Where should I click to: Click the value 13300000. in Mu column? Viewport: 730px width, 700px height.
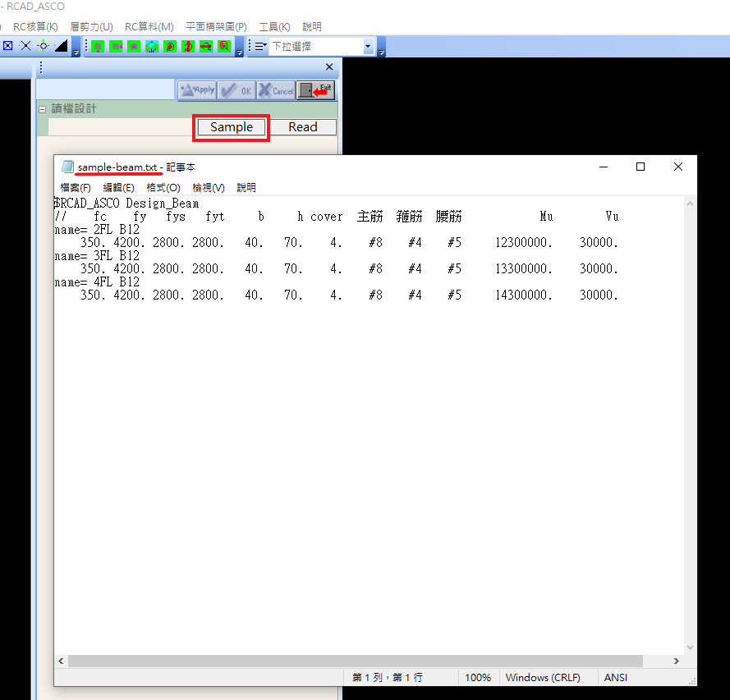(524, 269)
